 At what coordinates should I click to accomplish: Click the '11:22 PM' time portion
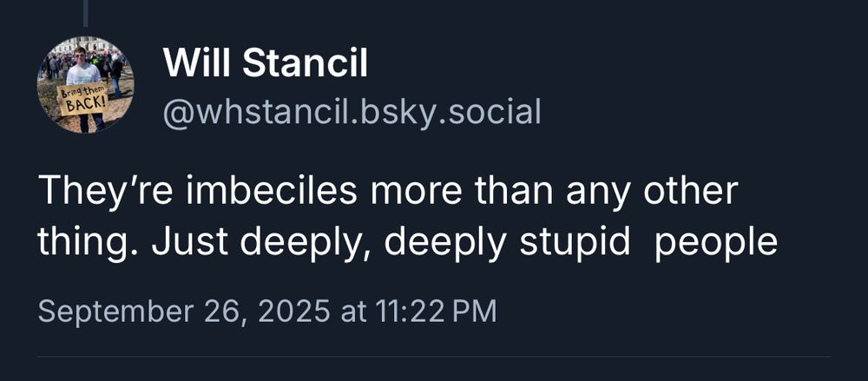click(x=437, y=311)
